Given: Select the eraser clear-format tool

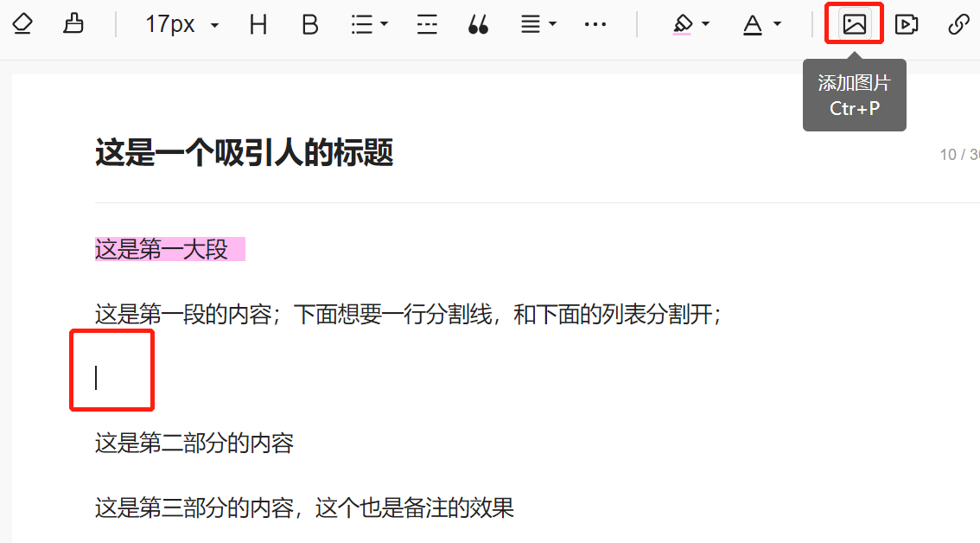Looking at the screenshot, I should [22, 24].
